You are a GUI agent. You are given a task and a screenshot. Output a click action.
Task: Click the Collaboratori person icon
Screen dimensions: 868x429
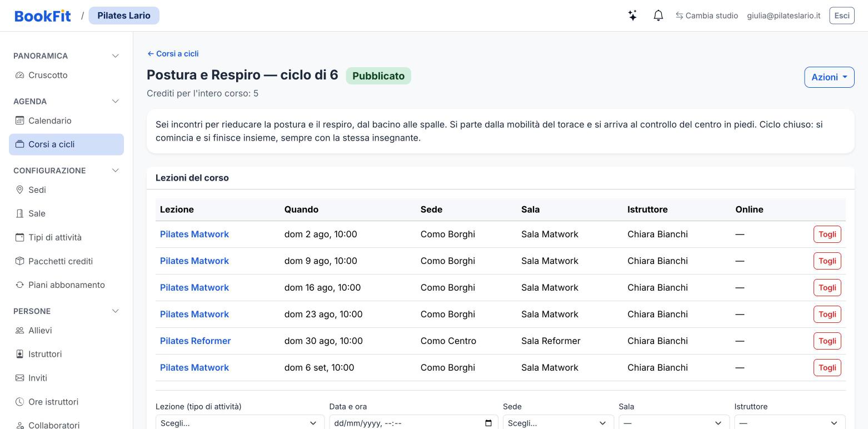(x=19, y=425)
